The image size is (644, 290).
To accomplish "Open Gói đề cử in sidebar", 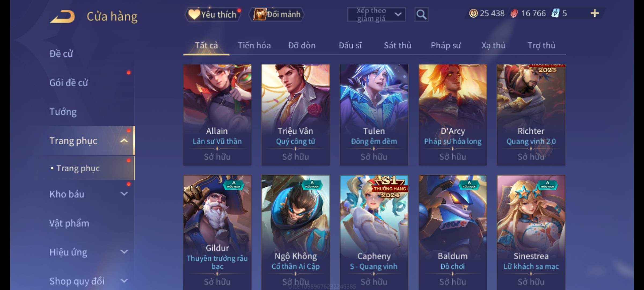I will click(69, 83).
